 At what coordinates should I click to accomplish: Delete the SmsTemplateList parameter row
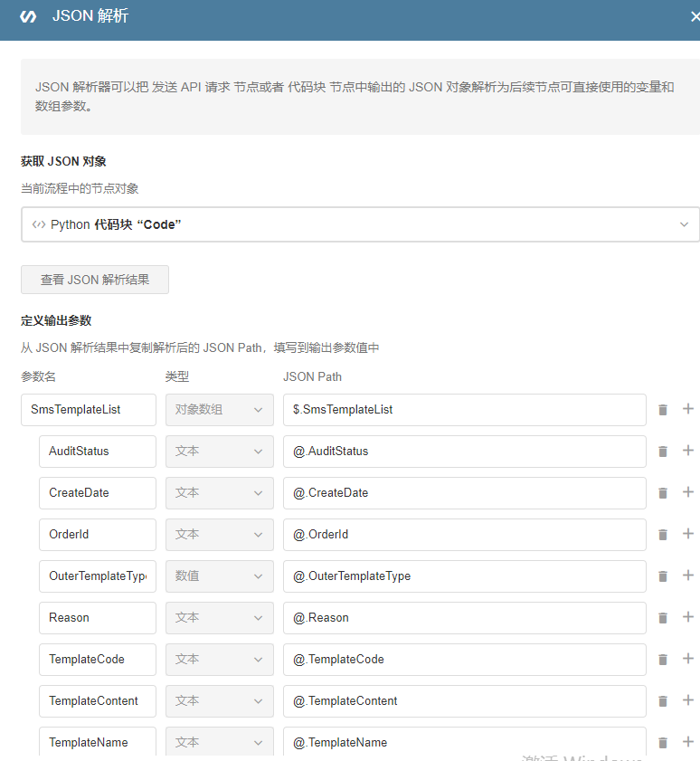click(x=663, y=410)
